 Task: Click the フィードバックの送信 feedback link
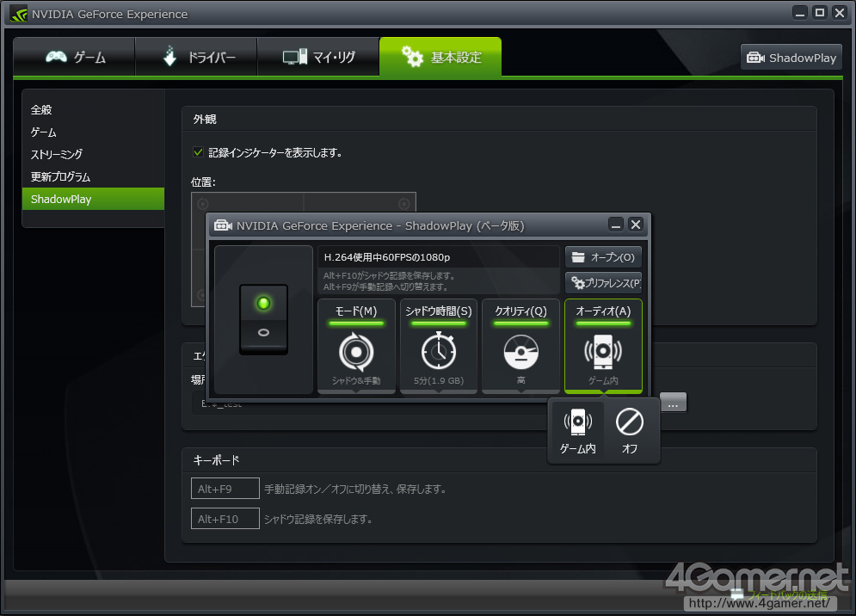pyautogui.click(x=780, y=594)
